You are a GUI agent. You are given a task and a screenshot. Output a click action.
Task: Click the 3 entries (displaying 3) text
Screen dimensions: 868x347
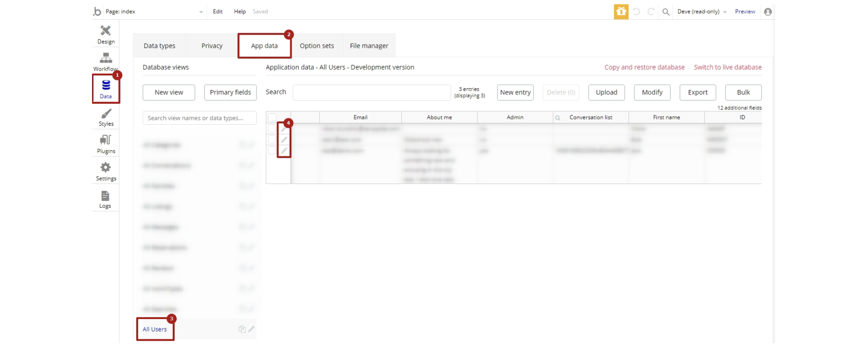point(470,92)
